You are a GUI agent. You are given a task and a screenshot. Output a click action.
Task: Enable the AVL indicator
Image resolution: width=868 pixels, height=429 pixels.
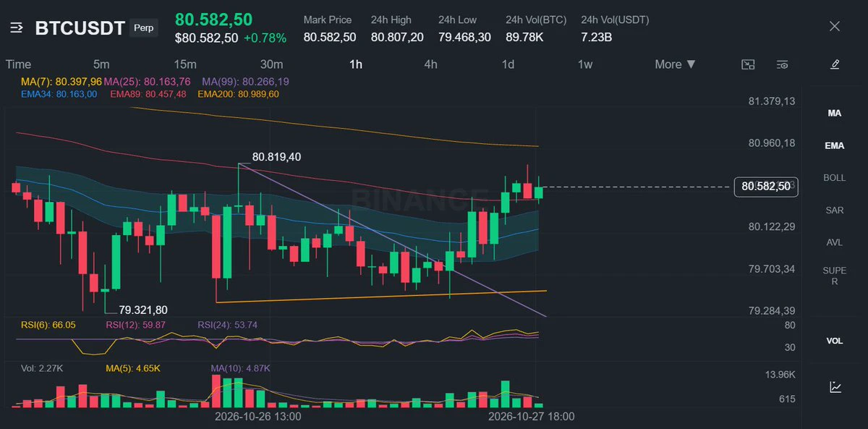click(835, 242)
